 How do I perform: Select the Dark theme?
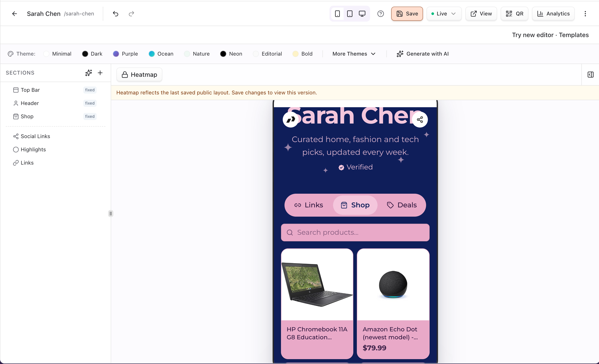click(92, 54)
